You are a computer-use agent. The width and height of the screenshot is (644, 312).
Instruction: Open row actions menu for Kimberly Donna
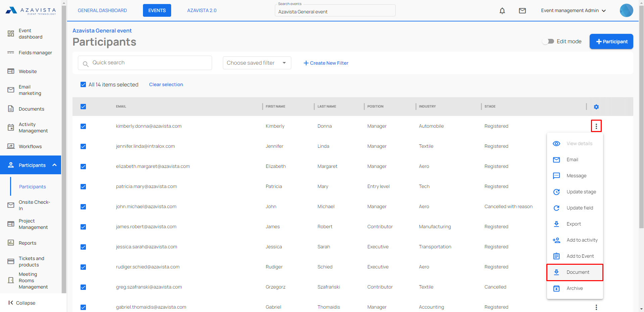click(x=596, y=126)
